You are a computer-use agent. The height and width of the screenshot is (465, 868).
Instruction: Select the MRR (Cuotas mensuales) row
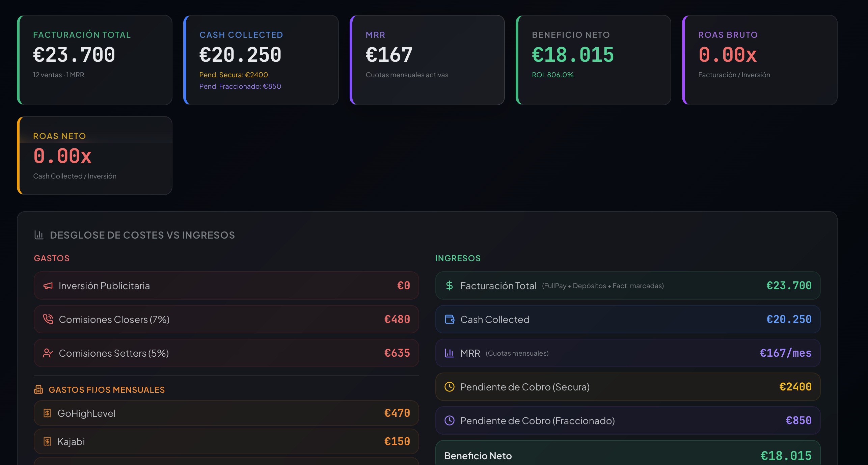tap(628, 353)
